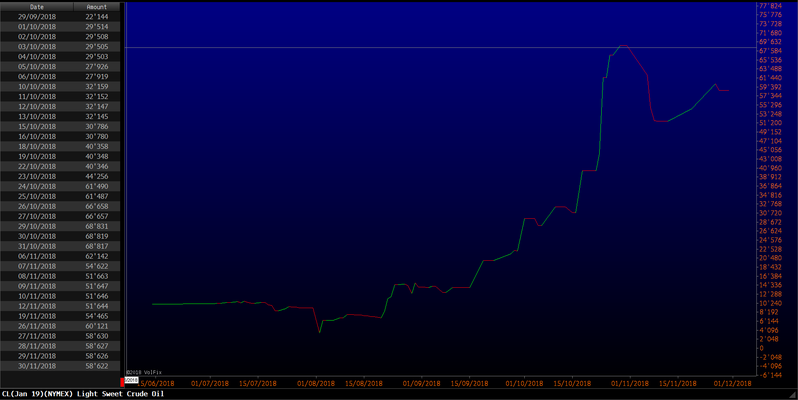Click the 15/10/2018 label on time axis

(573, 383)
